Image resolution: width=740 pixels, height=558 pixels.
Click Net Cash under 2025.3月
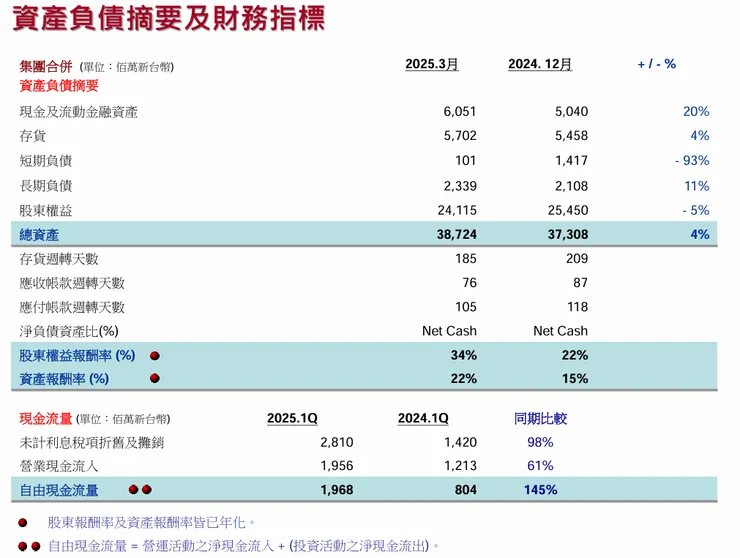tap(449, 331)
